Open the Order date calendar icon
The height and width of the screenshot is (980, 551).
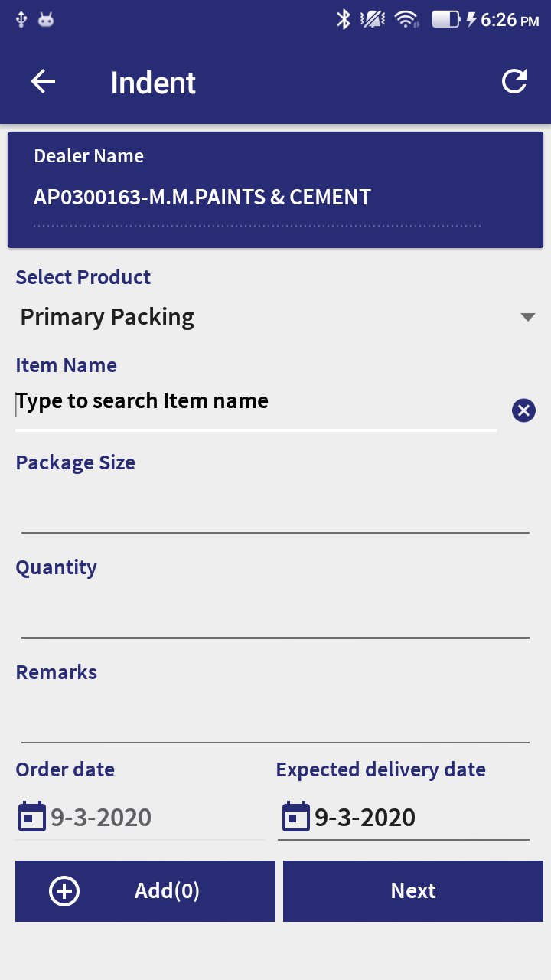pyautogui.click(x=31, y=817)
